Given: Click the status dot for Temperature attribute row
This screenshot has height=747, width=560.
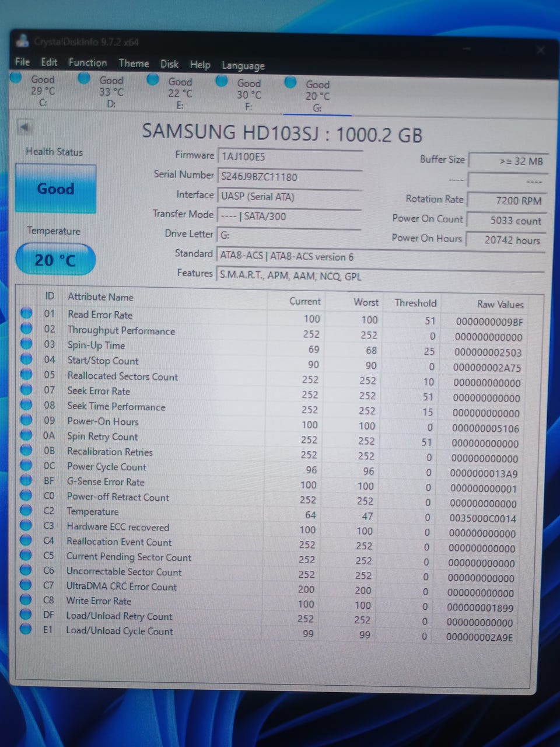Looking at the screenshot, I should 26,510.
